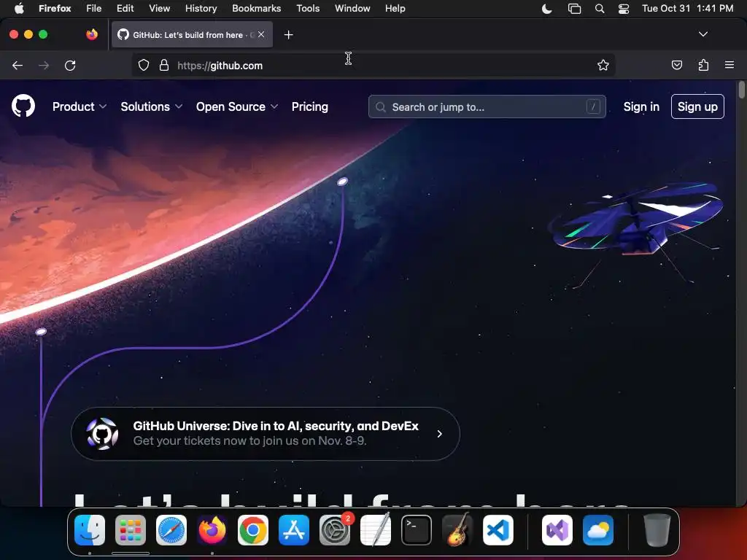Click the forward navigation arrow
This screenshot has width=747, height=560.
point(44,65)
